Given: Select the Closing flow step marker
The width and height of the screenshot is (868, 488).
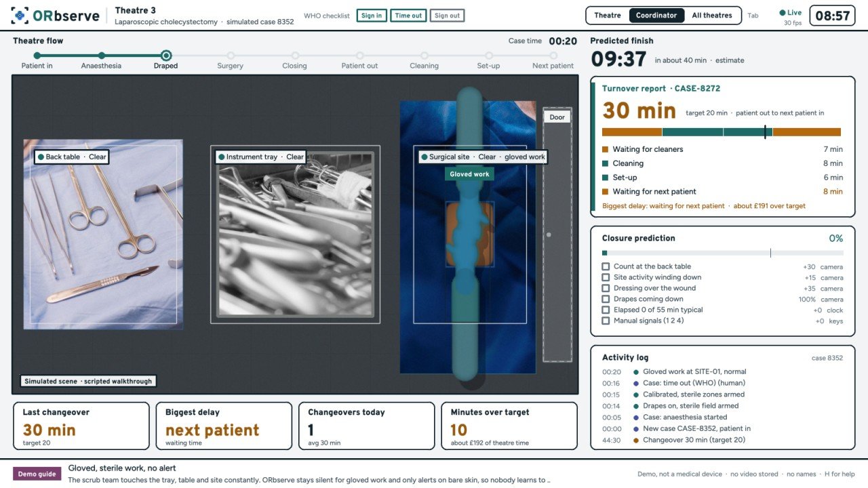Looking at the screenshot, I should pos(295,56).
